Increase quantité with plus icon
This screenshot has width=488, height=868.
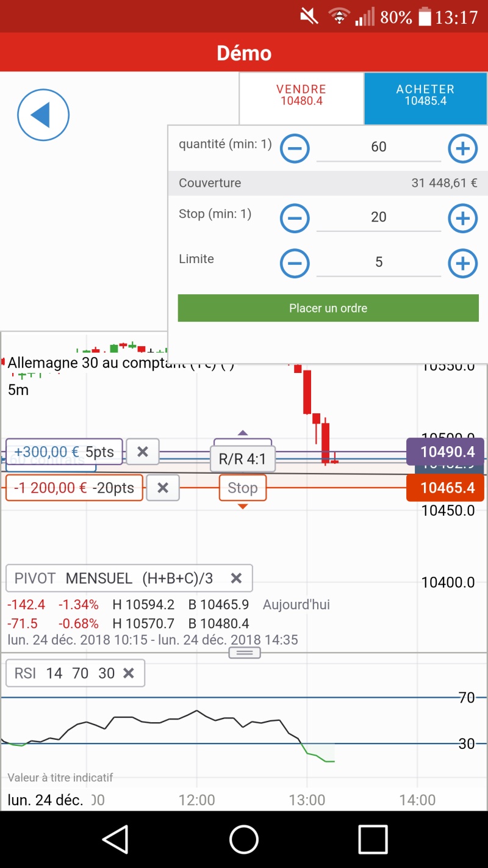tap(462, 148)
